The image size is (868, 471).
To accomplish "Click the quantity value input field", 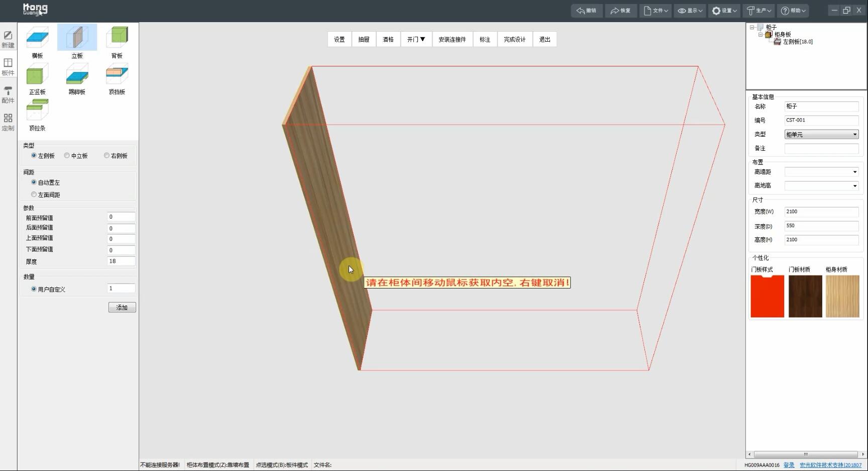I will pos(121,289).
